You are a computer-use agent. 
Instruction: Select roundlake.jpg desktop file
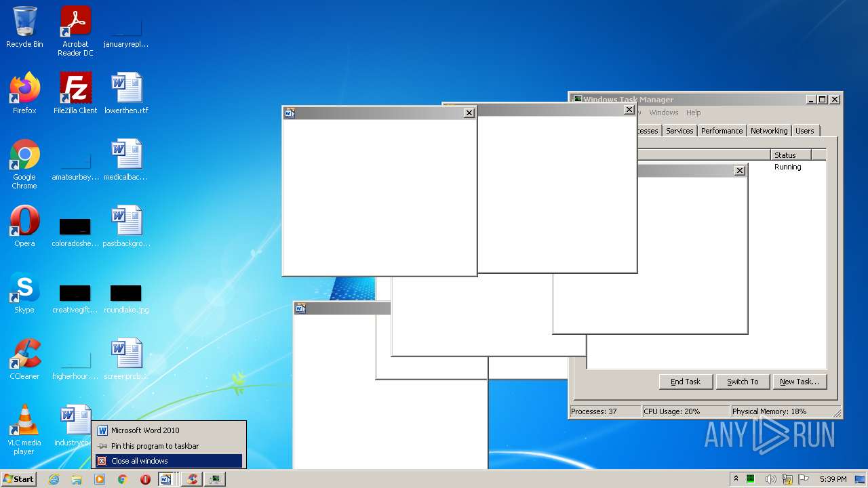point(126,298)
